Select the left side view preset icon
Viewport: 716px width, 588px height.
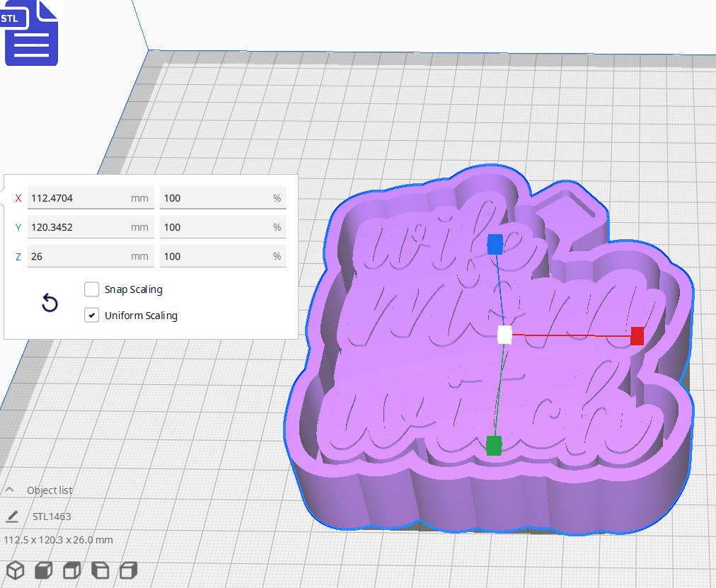99,570
